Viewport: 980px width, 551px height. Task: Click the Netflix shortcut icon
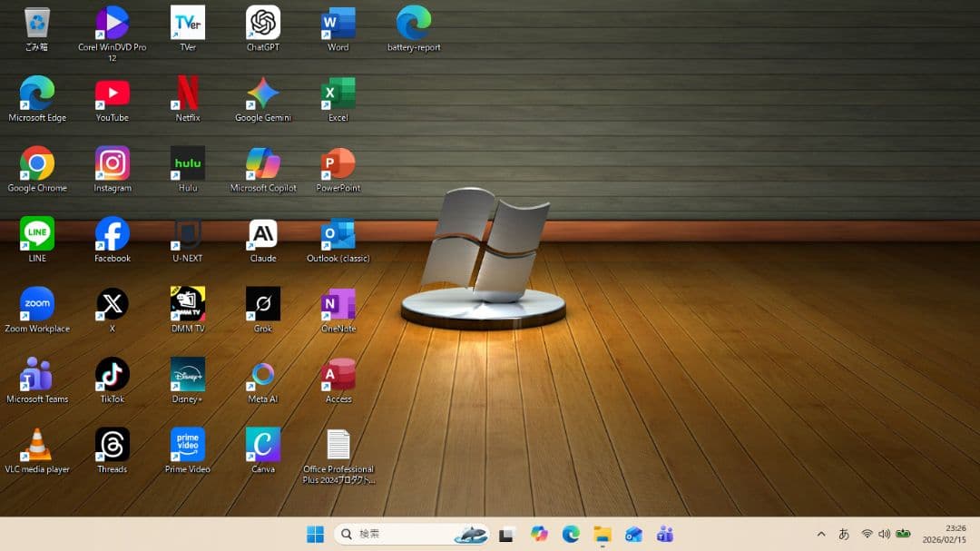click(x=188, y=93)
